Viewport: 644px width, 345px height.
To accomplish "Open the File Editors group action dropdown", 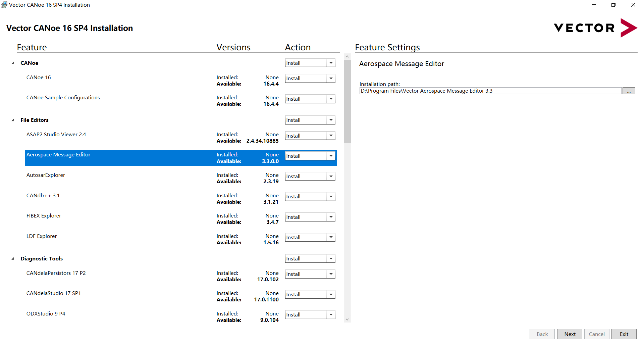I will point(331,120).
